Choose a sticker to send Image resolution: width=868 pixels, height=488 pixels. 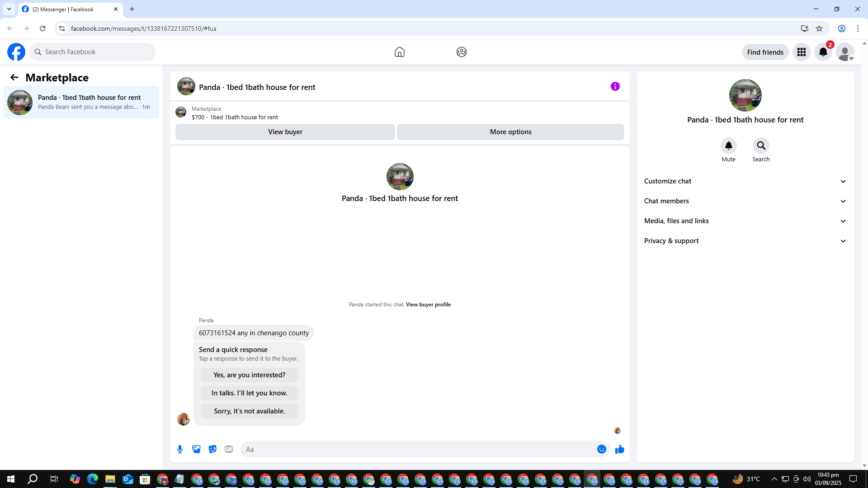[x=212, y=449]
